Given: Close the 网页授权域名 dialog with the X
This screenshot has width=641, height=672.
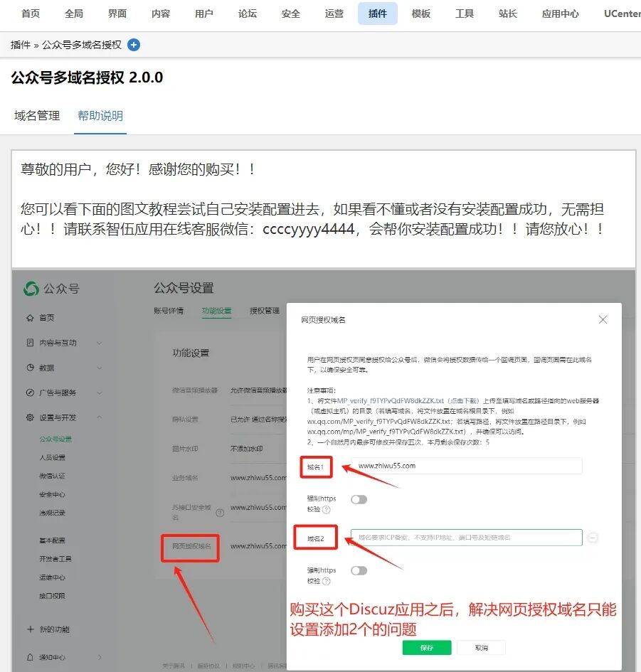Looking at the screenshot, I should (x=603, y=319).
